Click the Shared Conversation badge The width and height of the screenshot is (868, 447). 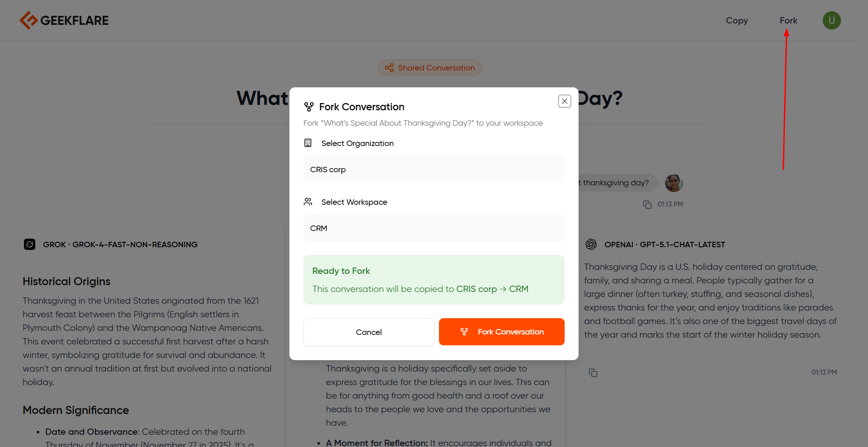[429, 67]
